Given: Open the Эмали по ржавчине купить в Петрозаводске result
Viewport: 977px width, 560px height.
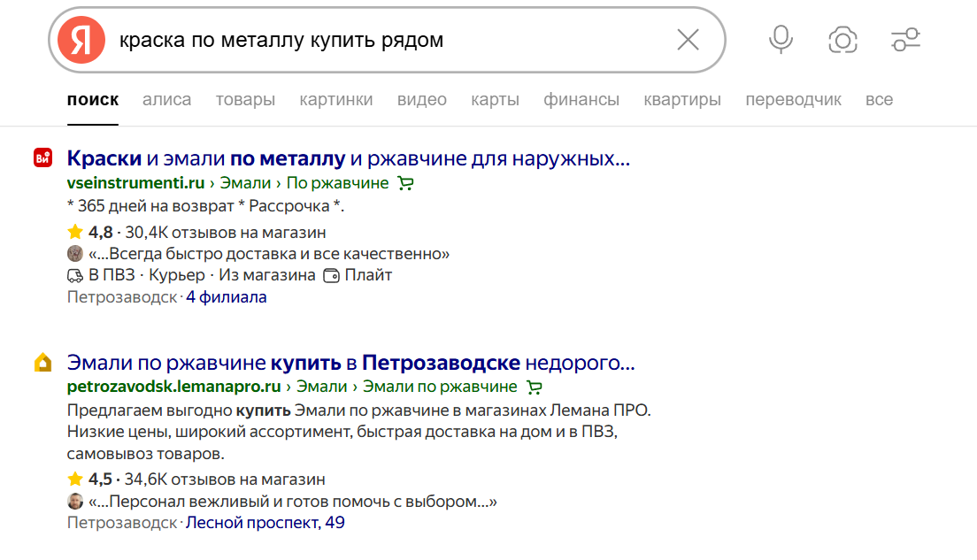Looking at the screenshot, I should (350, 364).
